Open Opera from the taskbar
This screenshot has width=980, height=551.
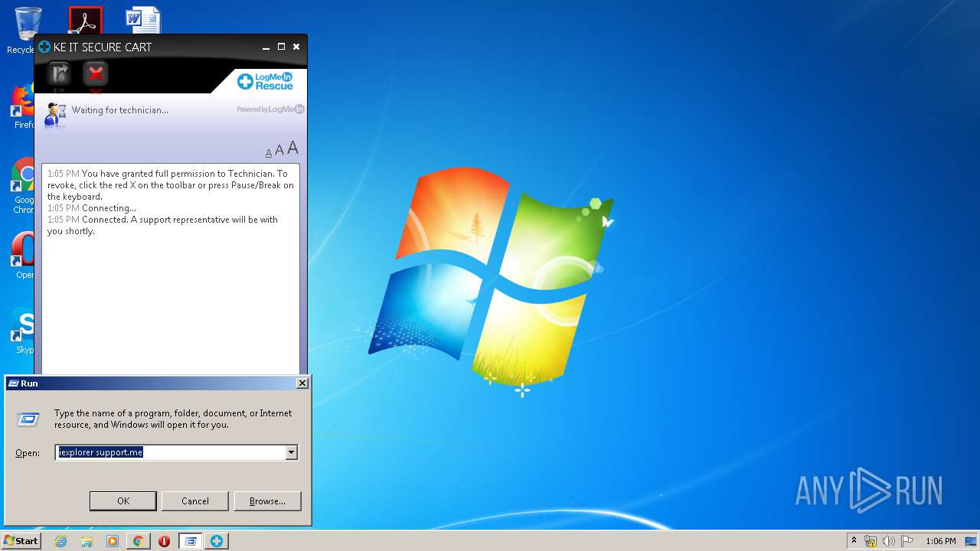(164, 541)
